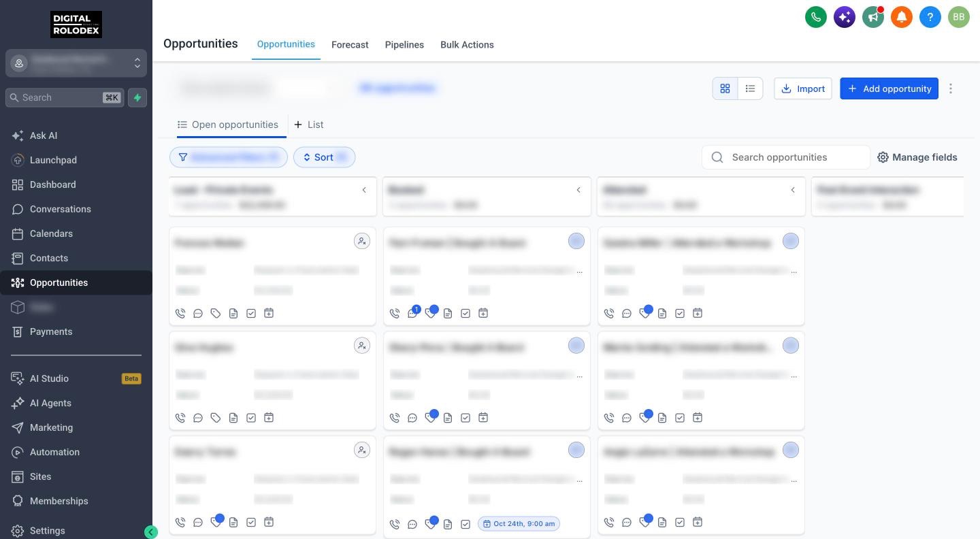Screen dimensions: 980x539
Task: Open the megaphone announcements icon
Action: [x=873, y=17]
